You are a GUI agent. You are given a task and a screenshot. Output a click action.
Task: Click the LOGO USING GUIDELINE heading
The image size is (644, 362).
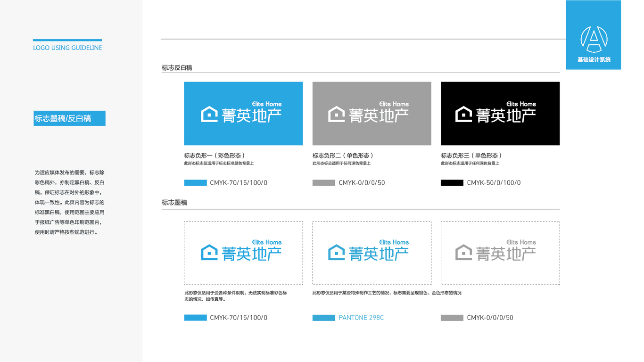click(x=67, y=48)
